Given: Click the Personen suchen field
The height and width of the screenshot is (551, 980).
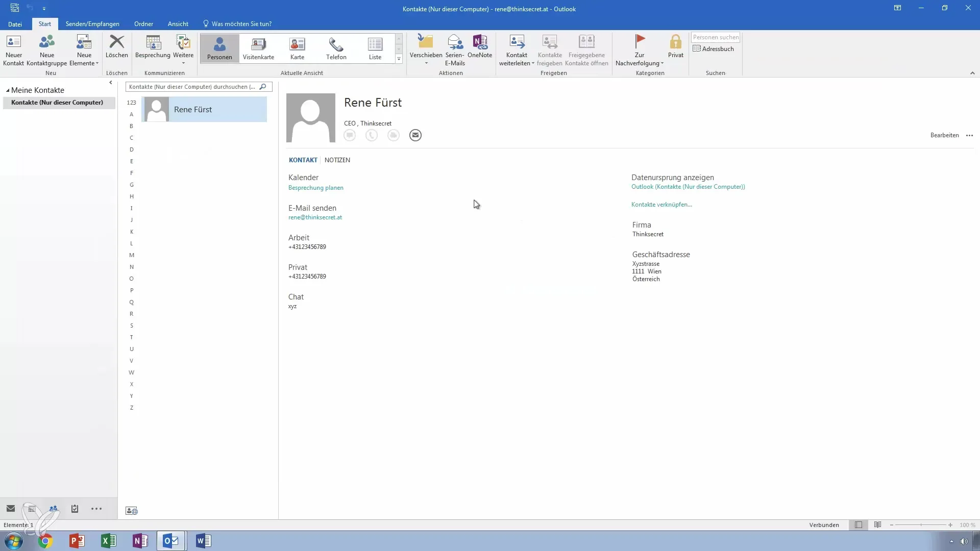Looking at the screenshot, I should pyautogui.click(x=716, y=37).
